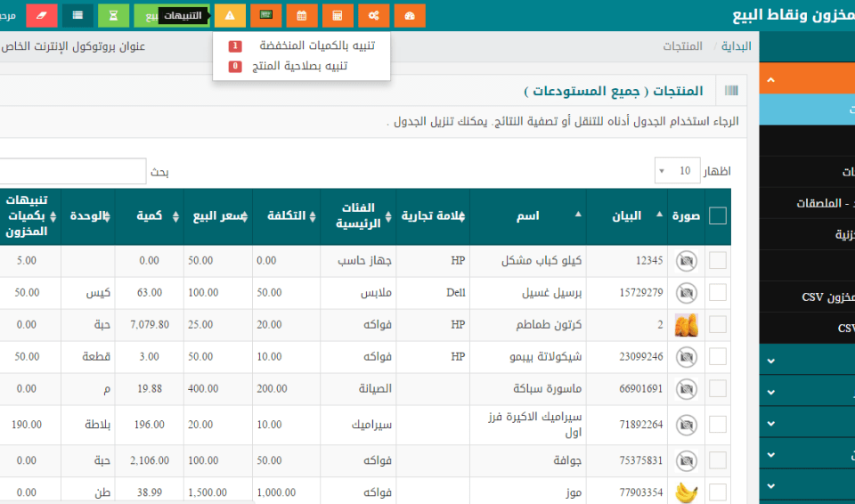Open the اظهار rows-per-page dropdown
Screen dimensions: 855x504
676,171
